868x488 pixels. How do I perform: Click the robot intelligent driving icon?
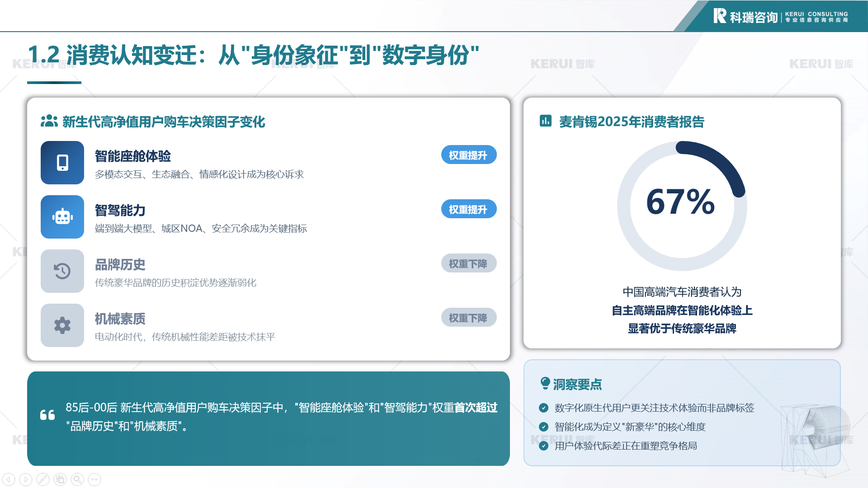click(x=62, y=217)
